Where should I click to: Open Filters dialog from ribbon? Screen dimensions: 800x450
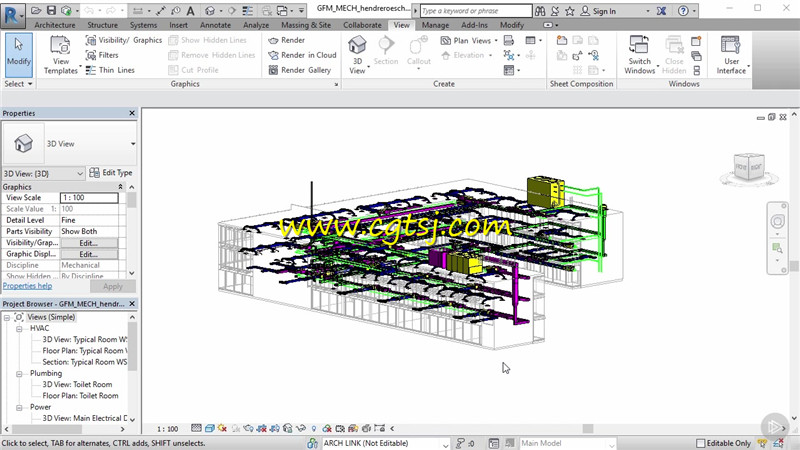click(102, 55)
